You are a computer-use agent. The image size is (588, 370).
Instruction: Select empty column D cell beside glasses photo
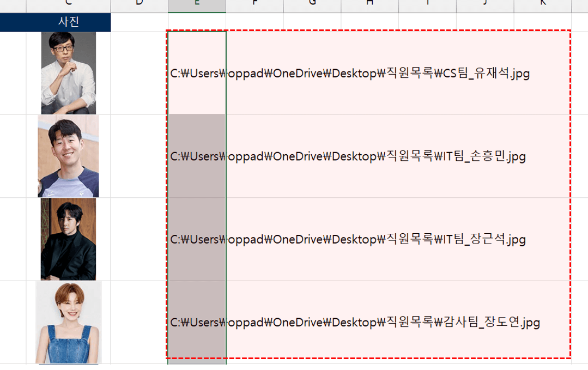[139, 73]
